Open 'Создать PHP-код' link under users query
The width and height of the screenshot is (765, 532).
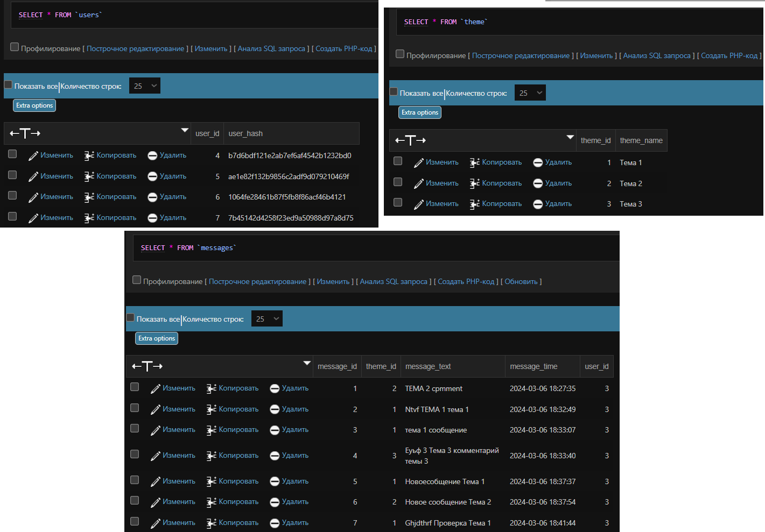click(x=344, y=48)
